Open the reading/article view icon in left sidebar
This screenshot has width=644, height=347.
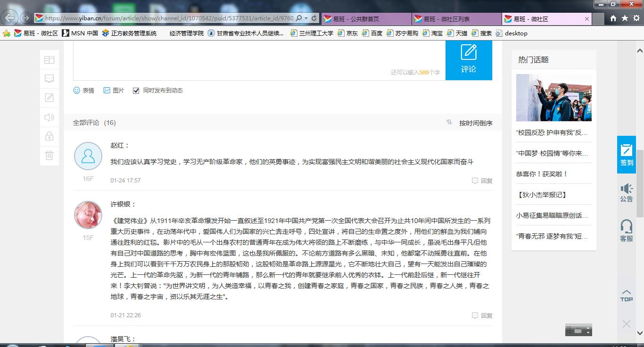(x=49, y=59)
